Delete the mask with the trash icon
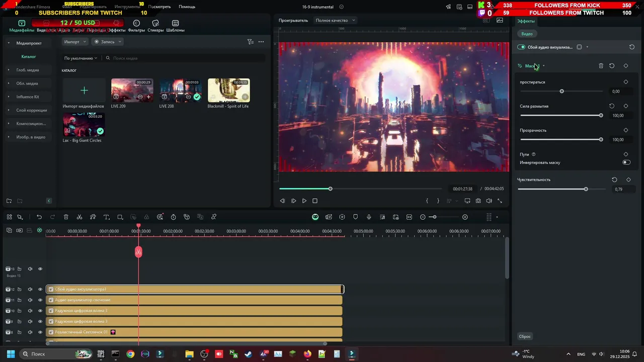The width and height of the screenshot is (644, 362). coord(601,66)
